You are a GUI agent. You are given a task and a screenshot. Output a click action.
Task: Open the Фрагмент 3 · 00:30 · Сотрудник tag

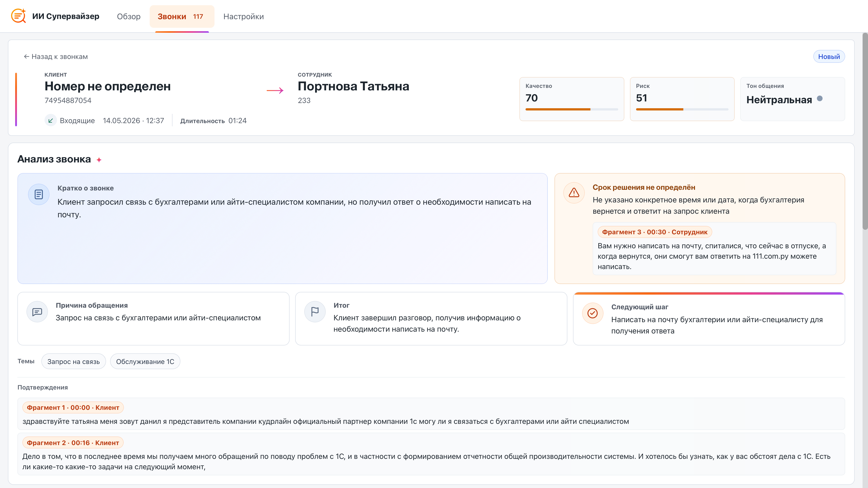(654, 232)
